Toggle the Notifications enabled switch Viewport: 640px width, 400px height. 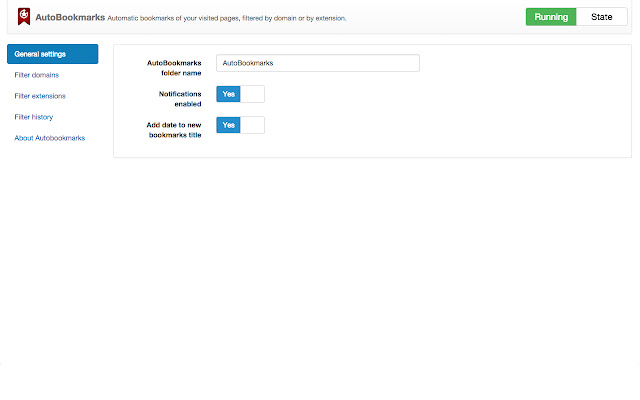(x=240, y=94)
